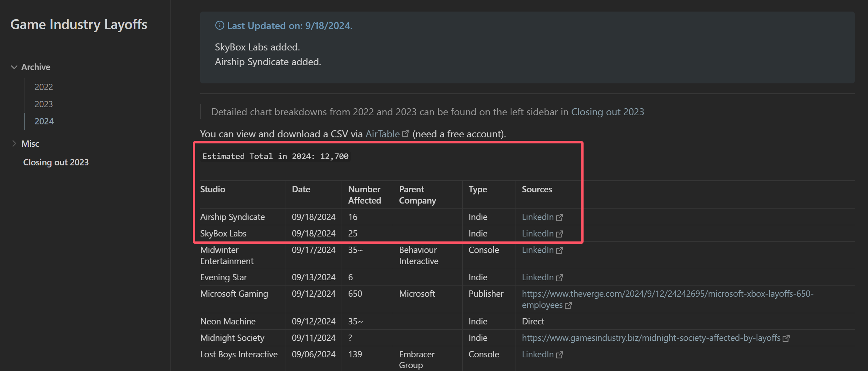This screenshot has width=868, height=371.
Task: Open Closing out 2023 in sidebar
Action: [56, 162]
